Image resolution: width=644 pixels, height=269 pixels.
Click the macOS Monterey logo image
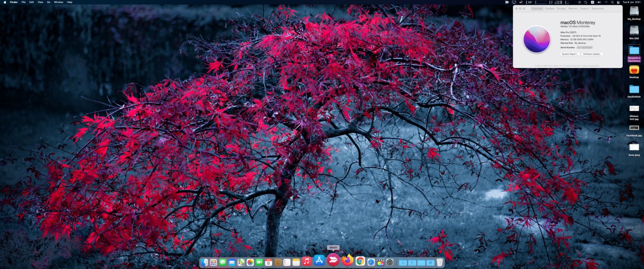537,39
